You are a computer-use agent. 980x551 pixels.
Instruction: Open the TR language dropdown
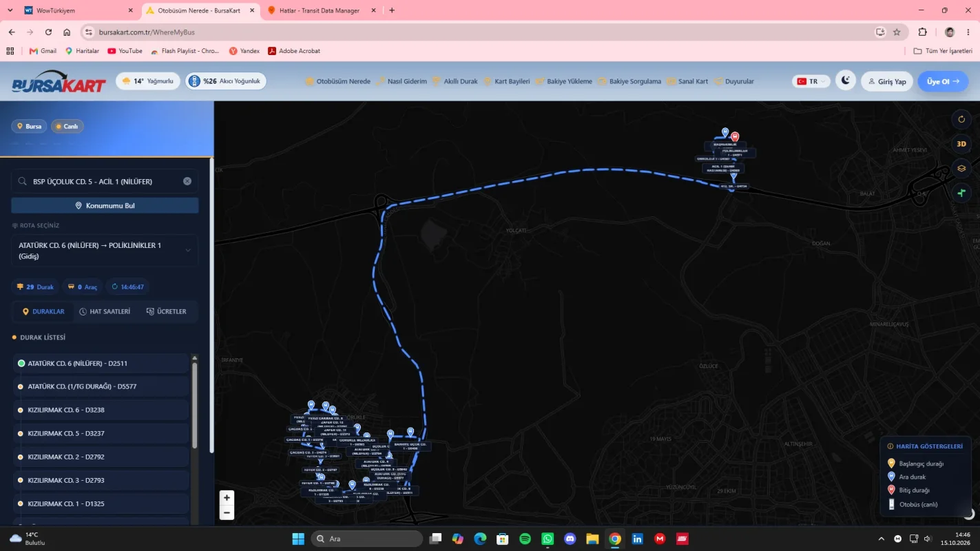[x=811, y=81]
